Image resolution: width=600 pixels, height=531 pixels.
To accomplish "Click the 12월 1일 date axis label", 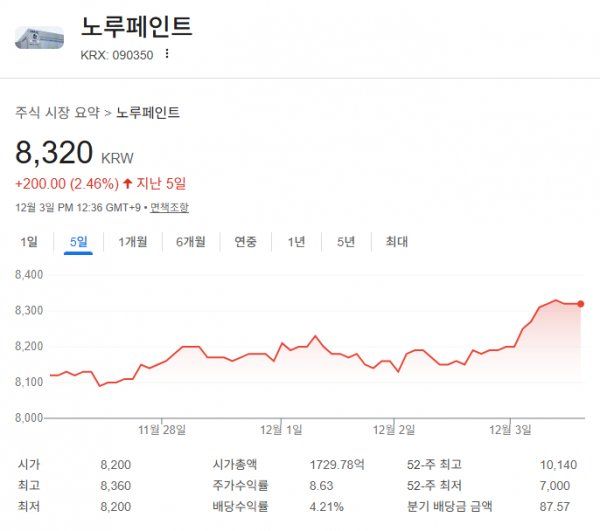I will [x=281, y=430].
